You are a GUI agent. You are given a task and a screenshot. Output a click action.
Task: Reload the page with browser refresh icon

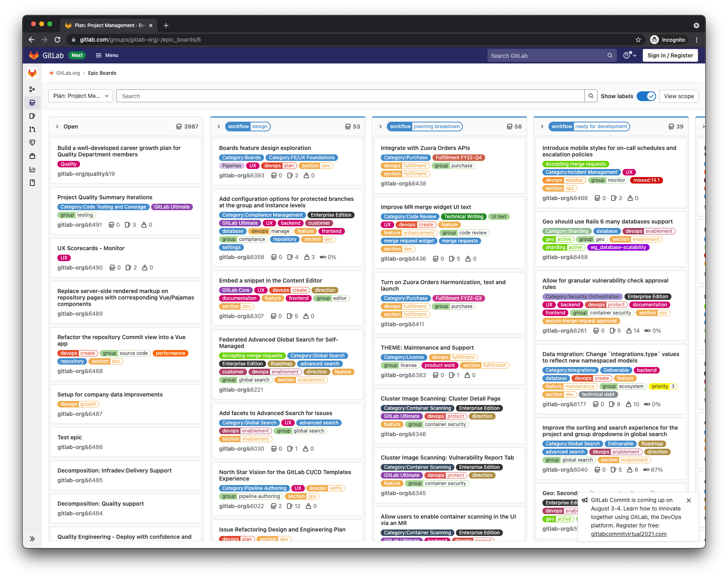pos(57,40)
